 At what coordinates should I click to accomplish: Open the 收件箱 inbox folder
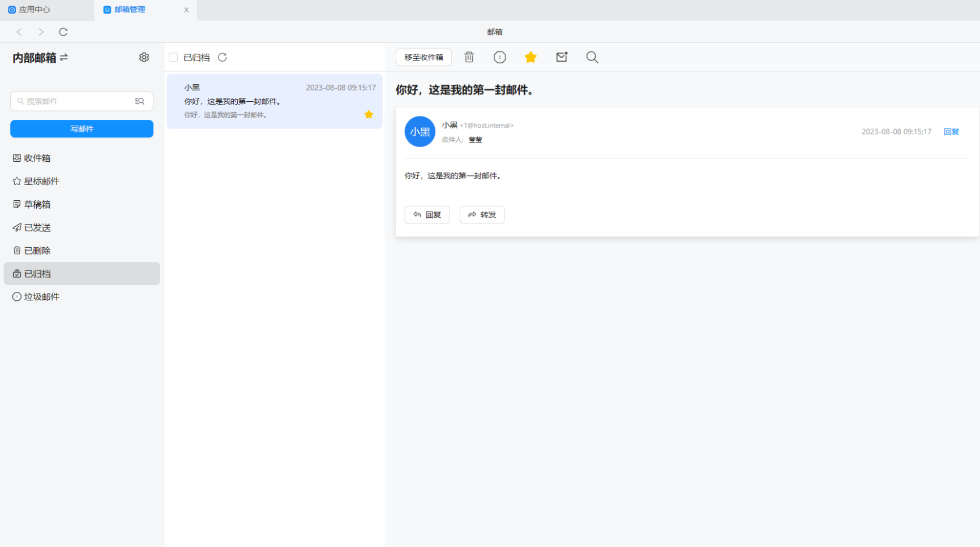(37, 158)
